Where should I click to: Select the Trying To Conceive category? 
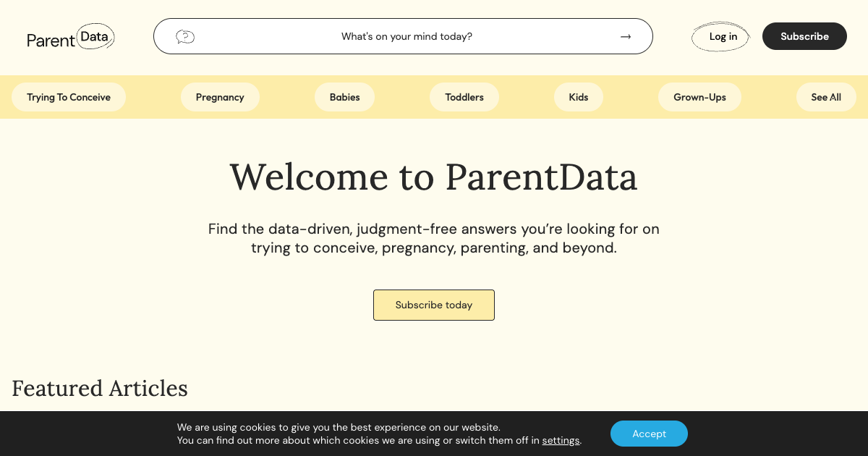tap(68, 96)
